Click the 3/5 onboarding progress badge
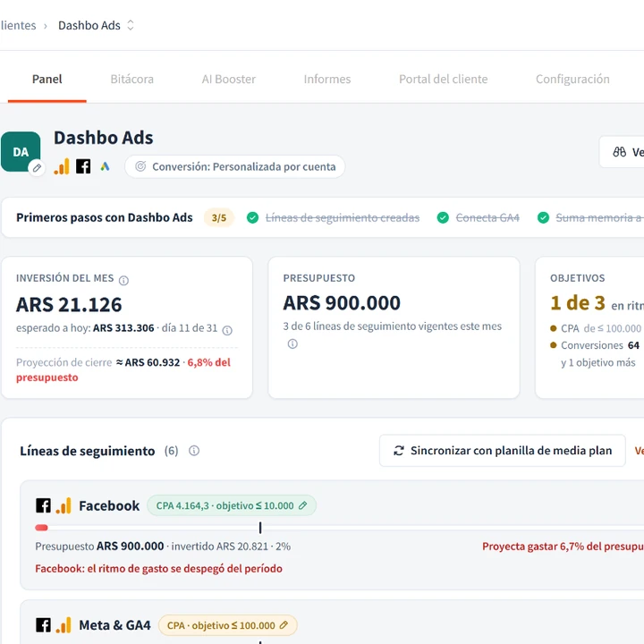 [x=219, y=217]
